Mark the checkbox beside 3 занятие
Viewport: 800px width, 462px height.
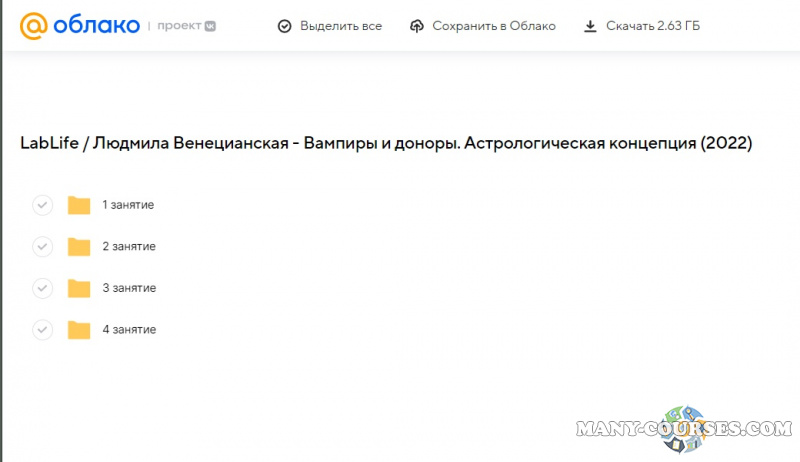[x=42, y=288]
